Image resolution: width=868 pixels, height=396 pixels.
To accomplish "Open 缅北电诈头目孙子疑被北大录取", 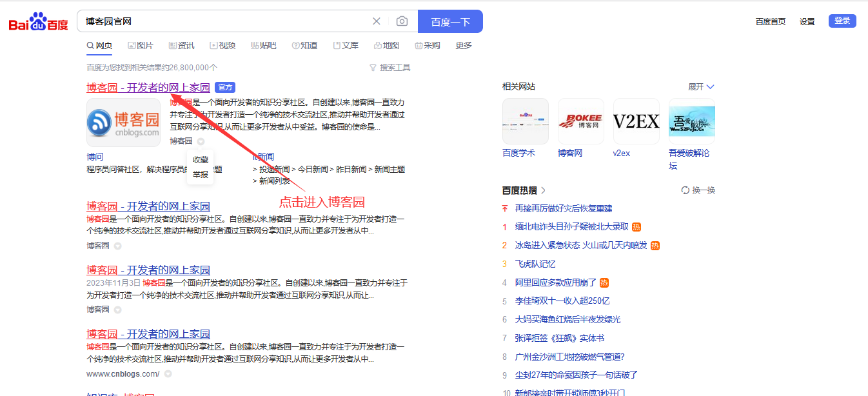I will click(x=572, y=226).
